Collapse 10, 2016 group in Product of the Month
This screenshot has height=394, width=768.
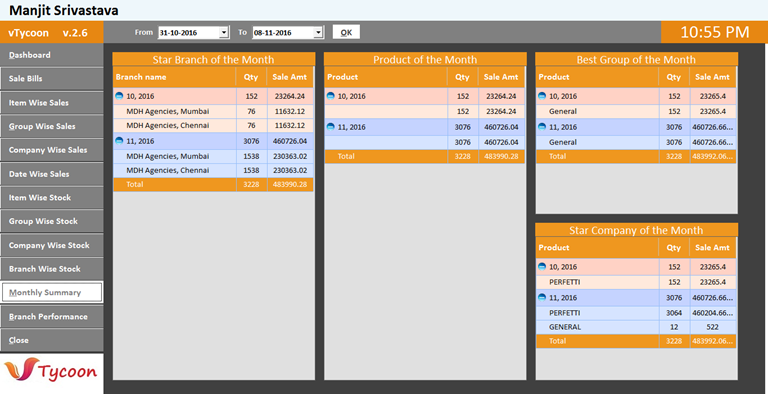(330, 97)
